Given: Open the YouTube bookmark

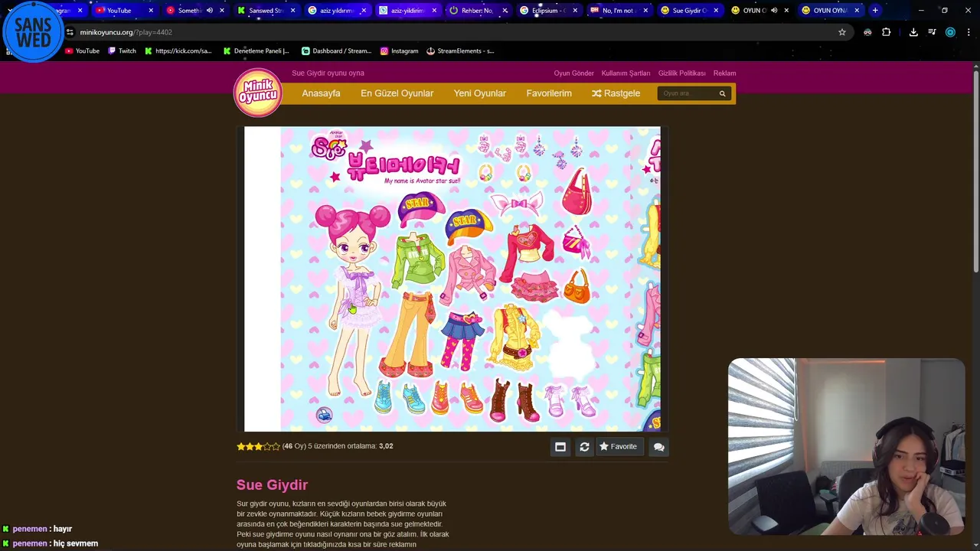Looking at the screenshot, I should [82, 51].
